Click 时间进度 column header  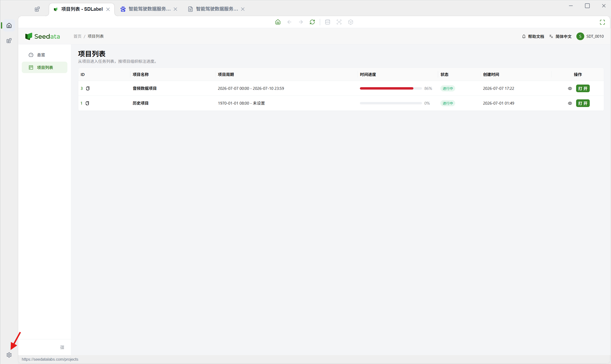[x=368, y=75]
